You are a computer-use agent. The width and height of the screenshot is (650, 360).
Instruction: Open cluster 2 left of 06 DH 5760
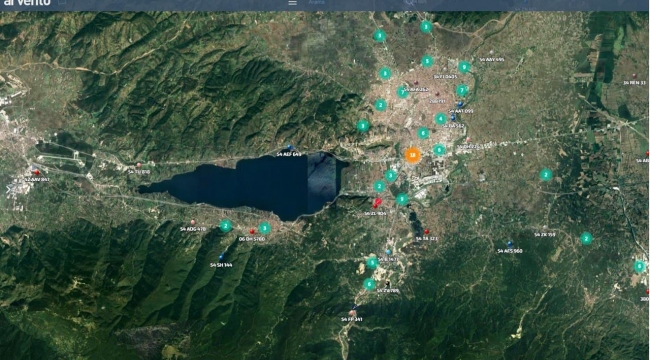(x=226, y=226)
